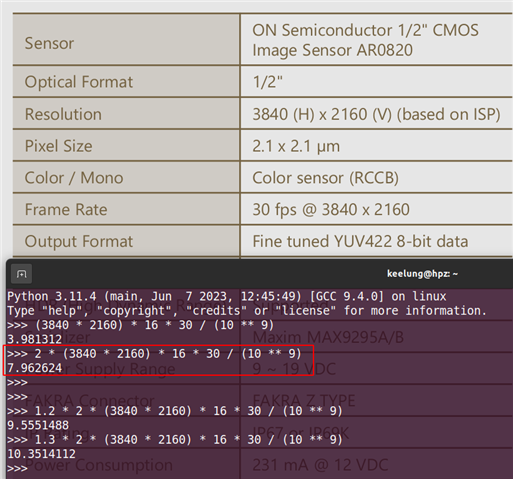
Task: Click the Color / Mono label
Action: pos(74,178)
